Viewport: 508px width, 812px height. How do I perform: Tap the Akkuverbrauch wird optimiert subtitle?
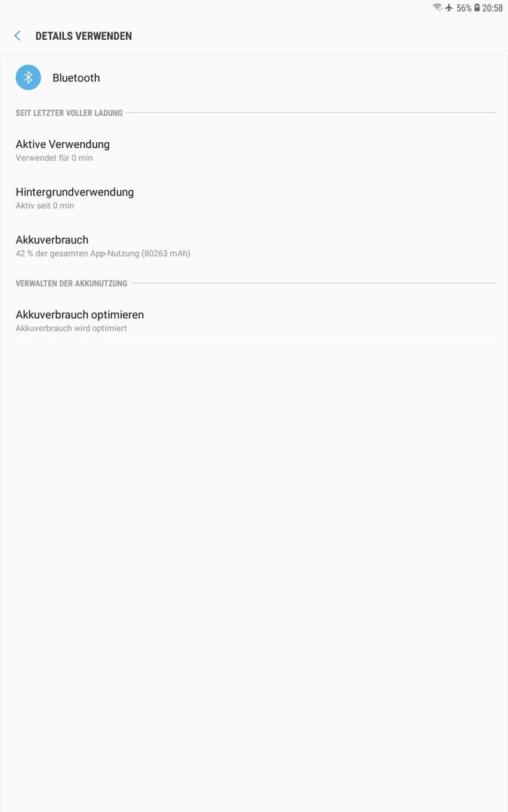71,329
